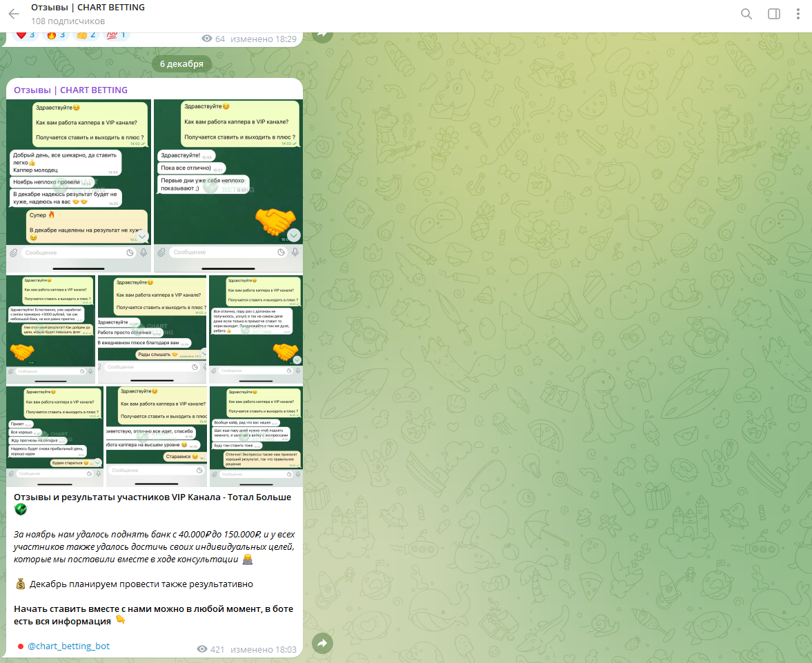Viewport: 812px width, 663px height.
Task: Click the "6 декабря" date badge
Action: (x=181, y=64)
